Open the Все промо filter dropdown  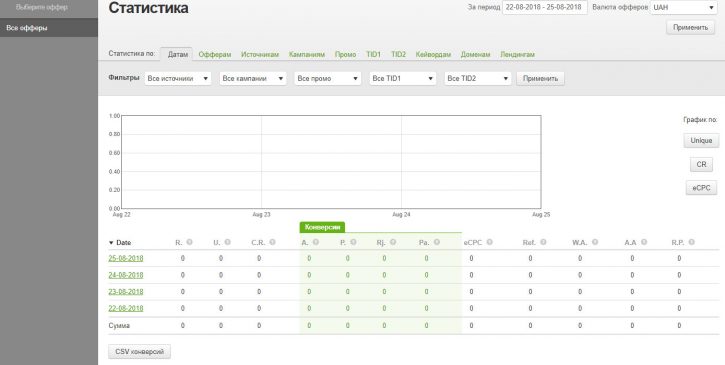pyautogui.click(x=327, y=79)
